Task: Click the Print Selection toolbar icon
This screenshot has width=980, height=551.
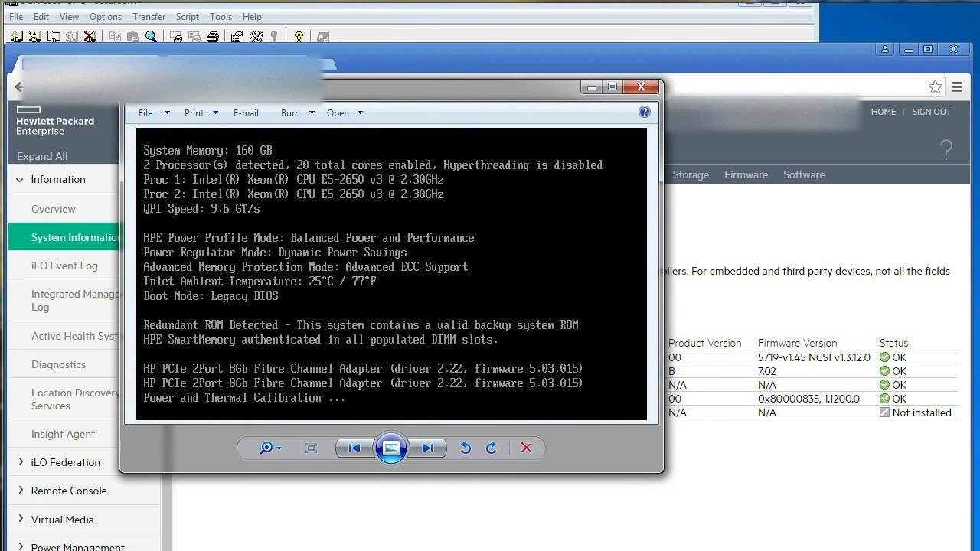Action: point(194,36)
